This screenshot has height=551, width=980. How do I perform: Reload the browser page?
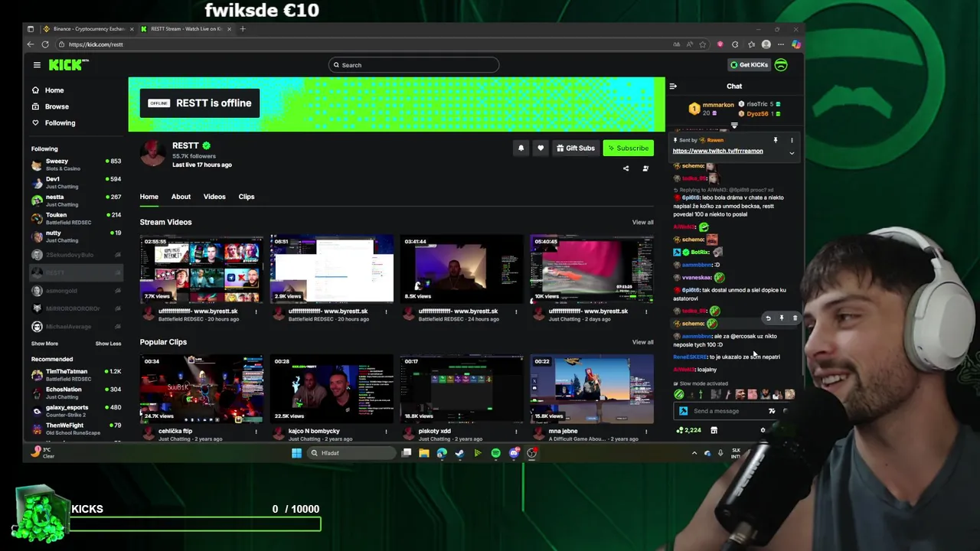pyautogui.click(x=45, y=44)
